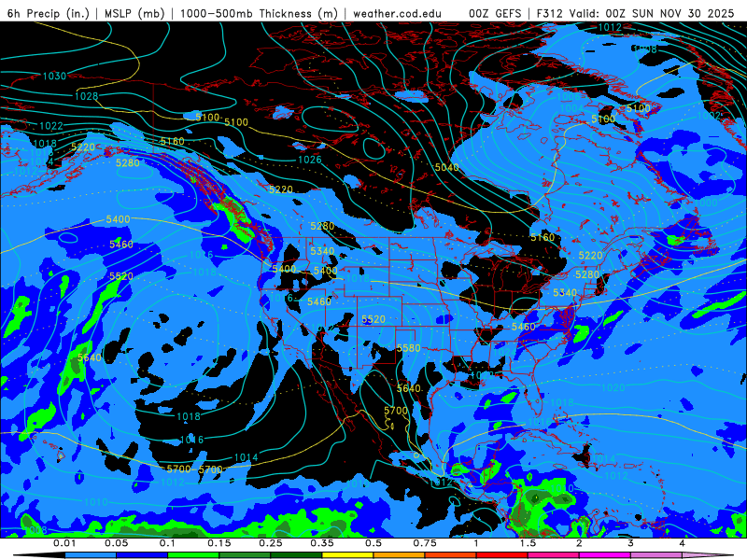The height and width of the screenshot is (560, 747).
Task: Click the 'MSLP (mb)' header text
Action: (x=134, y=13)
